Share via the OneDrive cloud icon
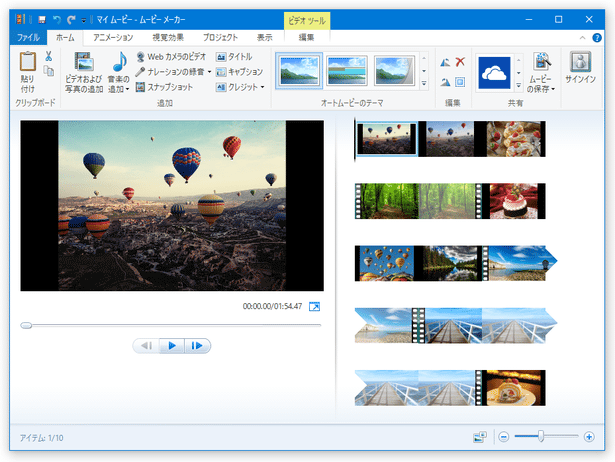 pos(494,73)
